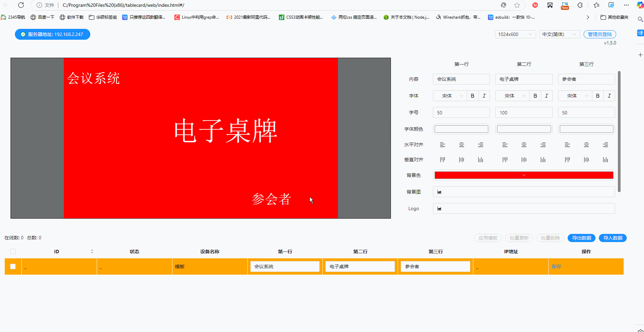Screen dimensions: 644x332
Task: Center-align first row text horizontally
Action: click(461, 145)
